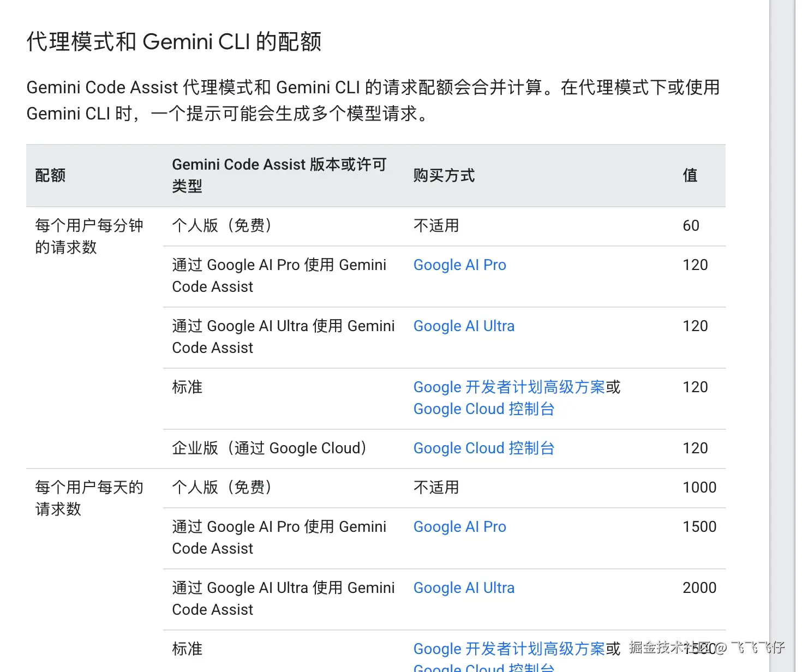
Task: Click the 购买方式 column header
Action: 444,176
